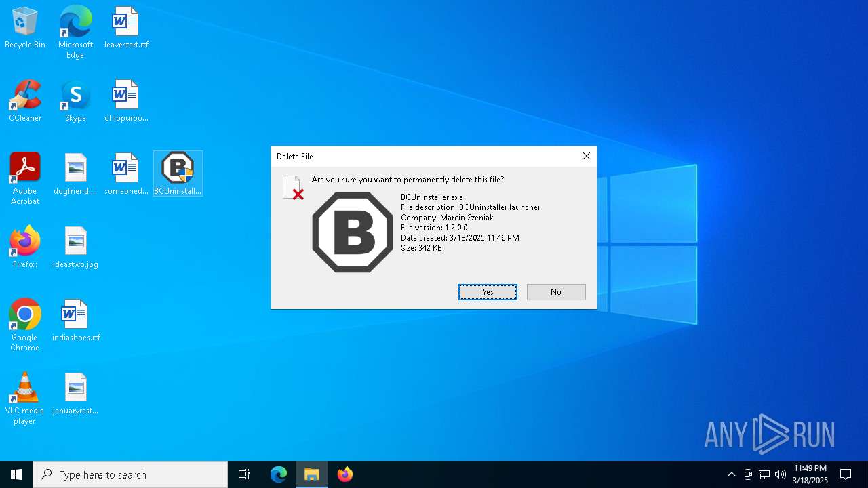Launch Edge from the taskbar

click(279, 474)
